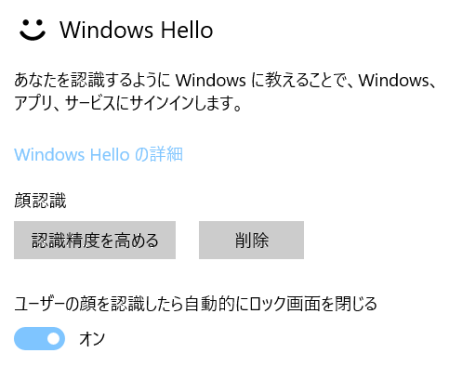Click the word Windows in the page heading
The height and width of the screenshot is (366, 450).
[x=106, y=30]
